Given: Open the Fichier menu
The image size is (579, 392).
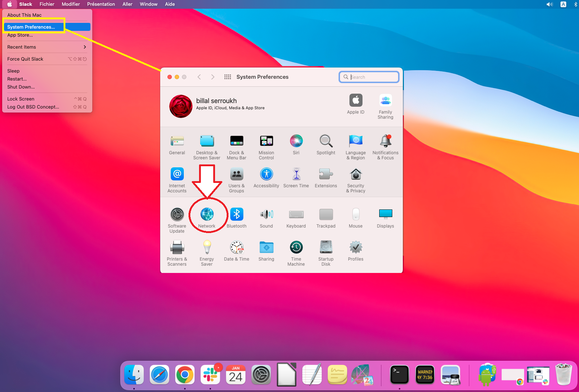Looking at the screenshot, I should point(47,4).
